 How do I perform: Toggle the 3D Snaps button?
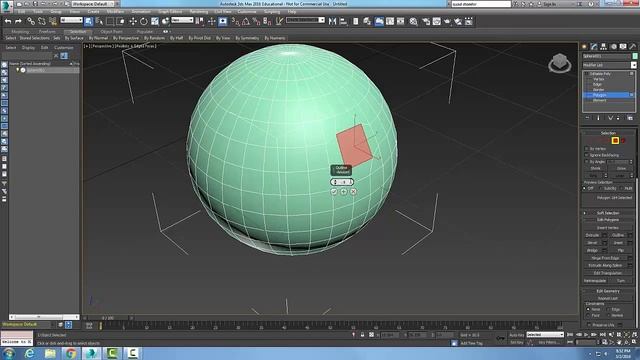pyautogui.click(x=236, y=21)
